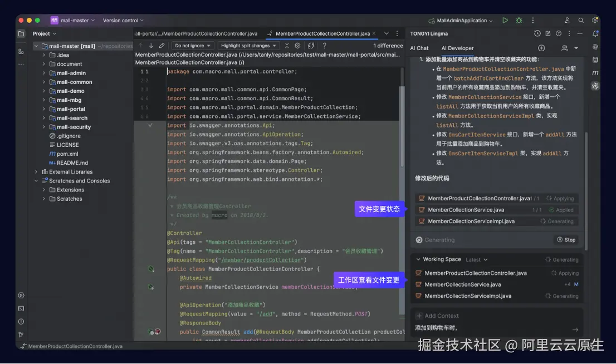Switch to the AI Chat tab
616x364 pixels.
[419, 48]
